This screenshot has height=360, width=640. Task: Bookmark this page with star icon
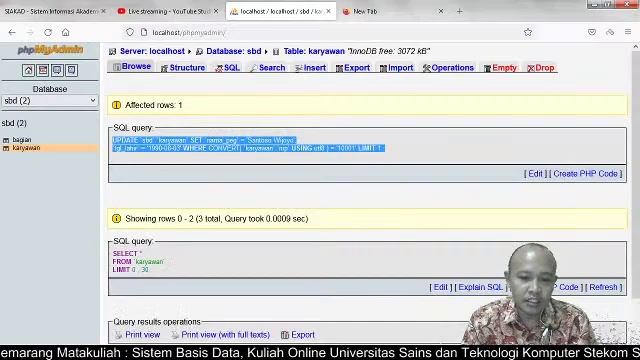click(528, 32)
